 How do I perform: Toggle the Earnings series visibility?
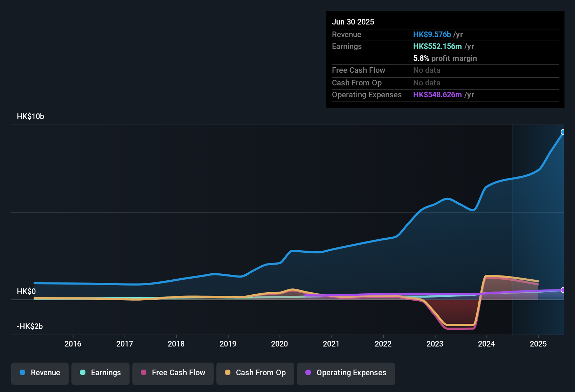[101, 373]
